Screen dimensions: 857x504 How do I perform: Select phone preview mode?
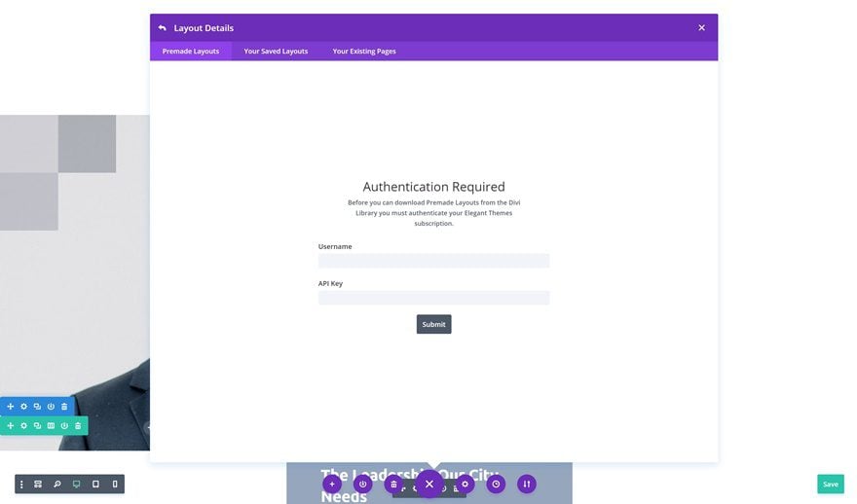[x=115, y=485]
